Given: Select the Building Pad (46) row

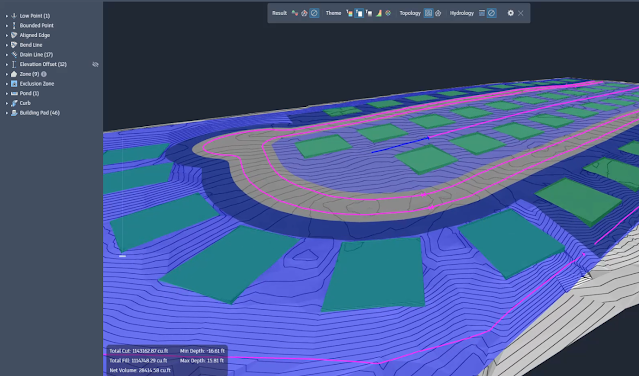Looking at the screenshot, I should click(51, 113).
